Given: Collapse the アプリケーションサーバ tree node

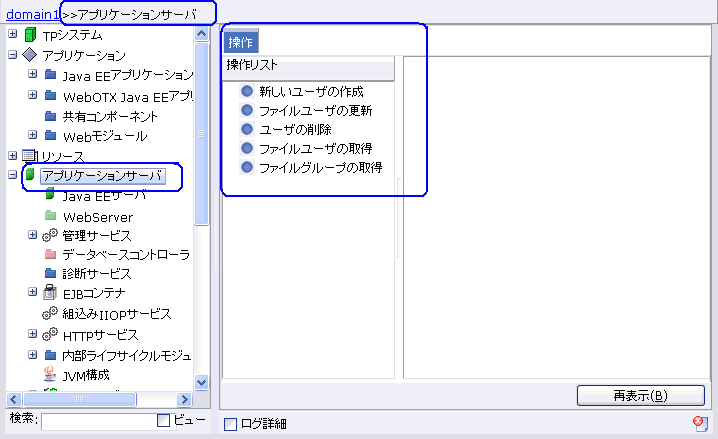Looking at the screenshot, I should (x=12, y=175).
